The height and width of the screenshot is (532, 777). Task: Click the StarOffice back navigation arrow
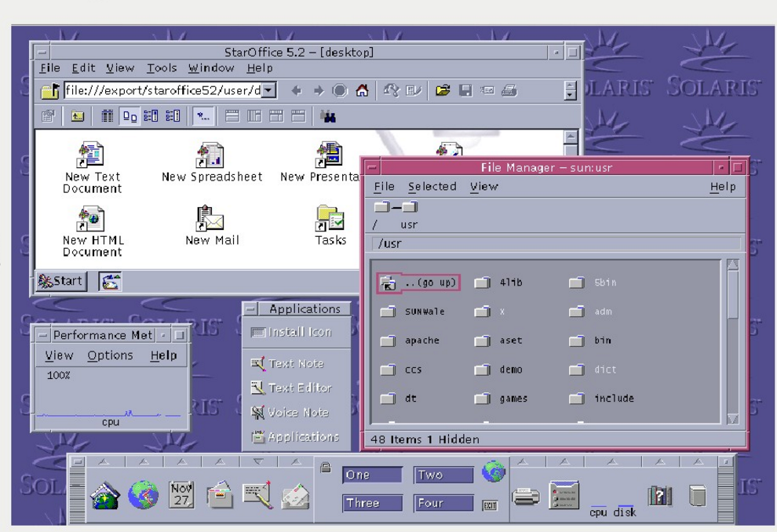[x=297, y=90]
